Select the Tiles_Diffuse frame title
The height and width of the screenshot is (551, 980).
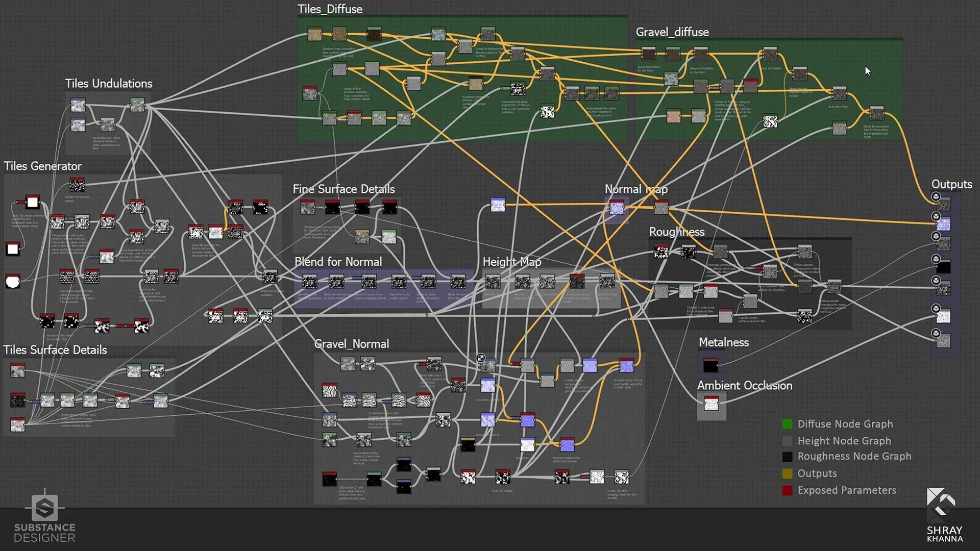tap(330, 9)
